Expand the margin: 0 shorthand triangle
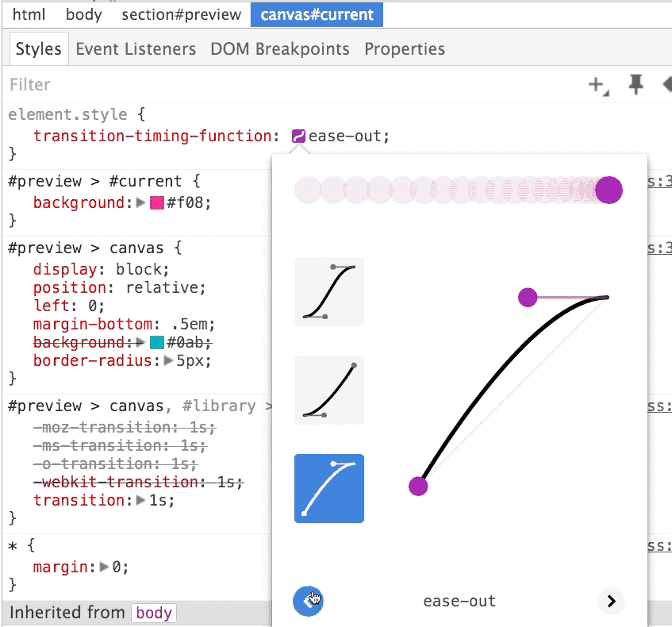 point(104,567)
